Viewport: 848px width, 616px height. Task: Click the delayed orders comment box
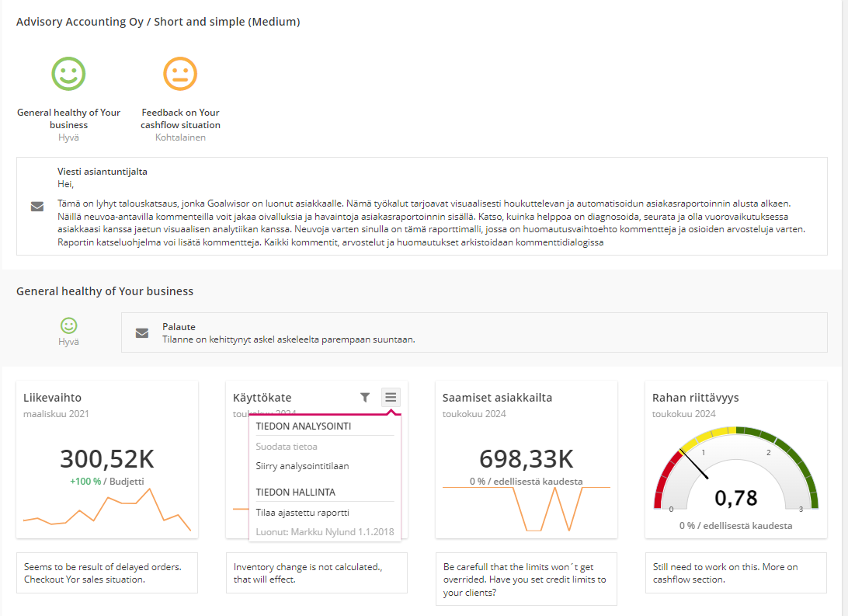(x=107, y=573)
